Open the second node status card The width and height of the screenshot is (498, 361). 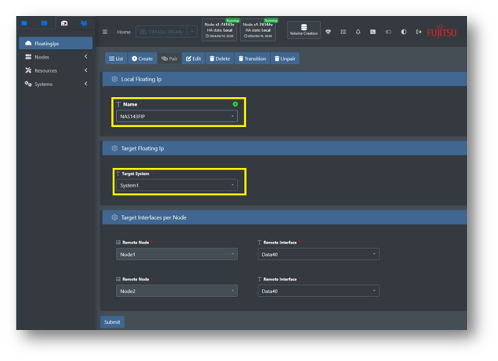(x=258, y=30)
